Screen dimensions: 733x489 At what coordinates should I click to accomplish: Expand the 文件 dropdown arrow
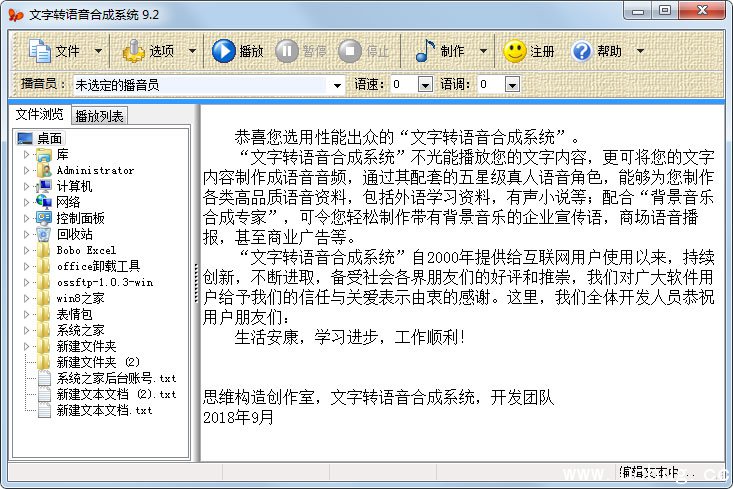(x=98, y=51)
